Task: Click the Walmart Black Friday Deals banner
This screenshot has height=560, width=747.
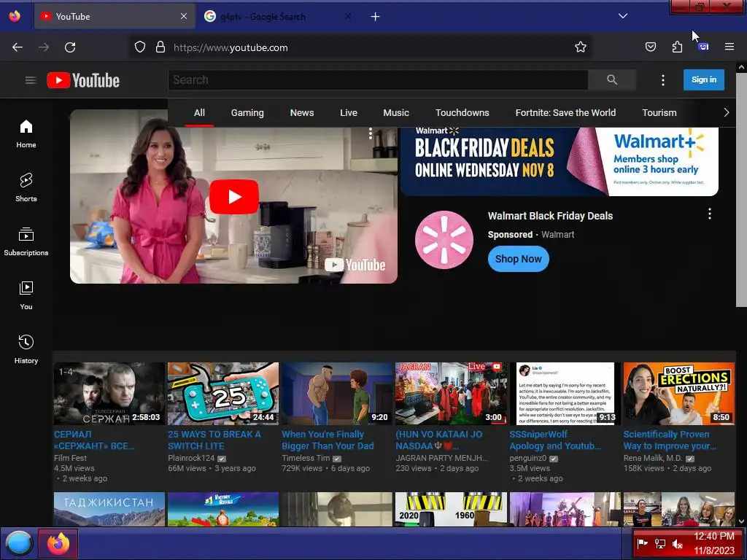Action: point(560,161)
